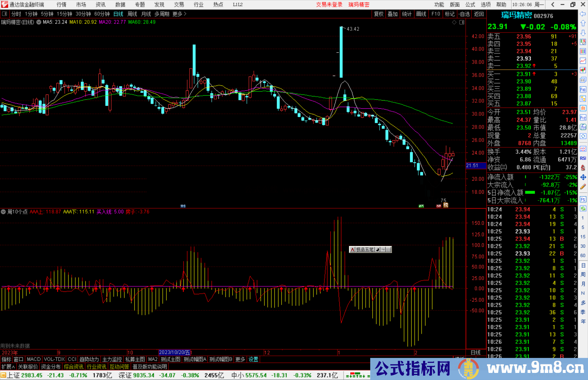This screenshot has height=380, width=588.
Task: Click the 通达信 app logo icon
Action: [4, 4]
